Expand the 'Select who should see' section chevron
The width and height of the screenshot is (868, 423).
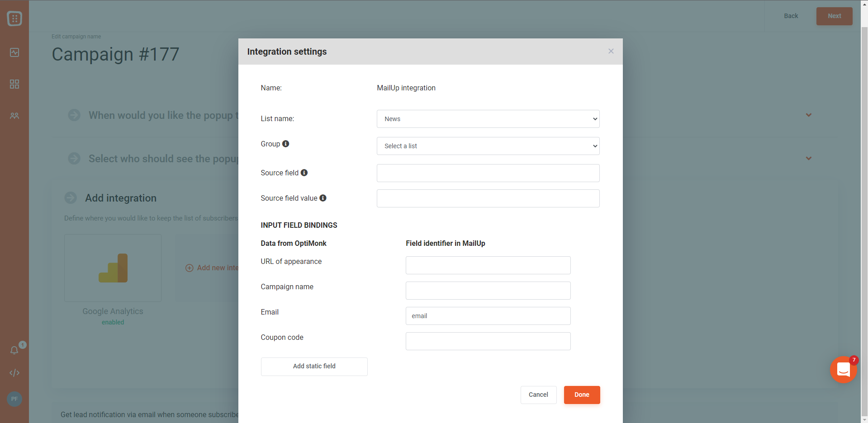point(809,158)
